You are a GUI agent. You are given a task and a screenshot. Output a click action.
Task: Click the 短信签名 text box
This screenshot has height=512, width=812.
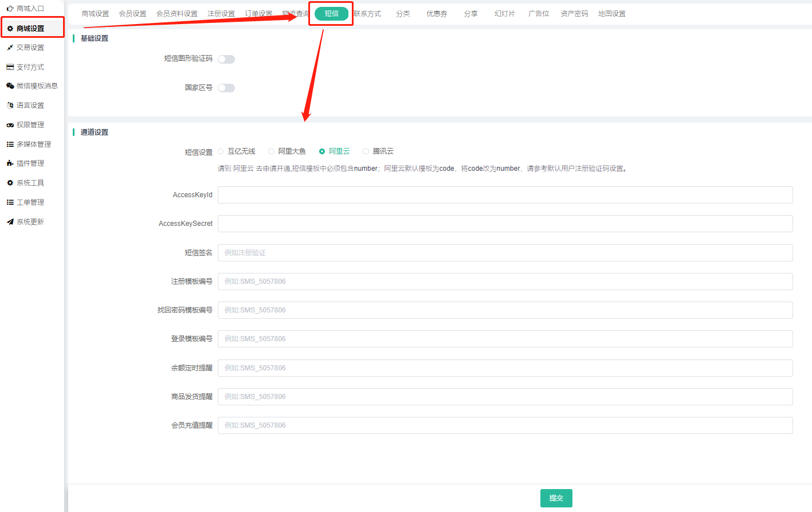click(505, 253)
